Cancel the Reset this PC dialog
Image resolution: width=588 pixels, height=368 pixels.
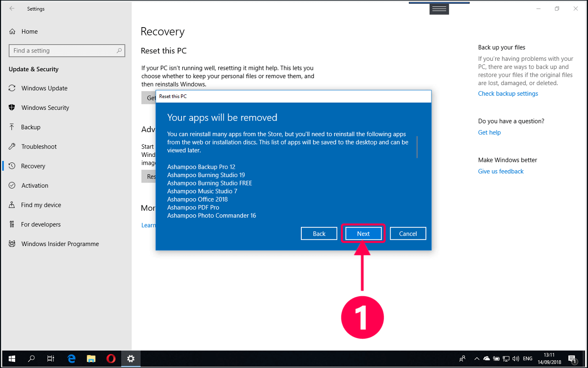coord(408,234)
